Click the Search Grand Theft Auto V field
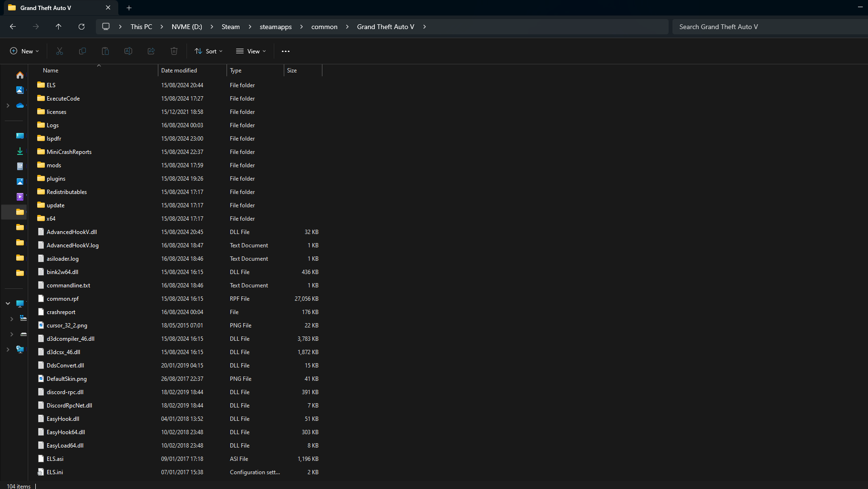 [770, 27]
